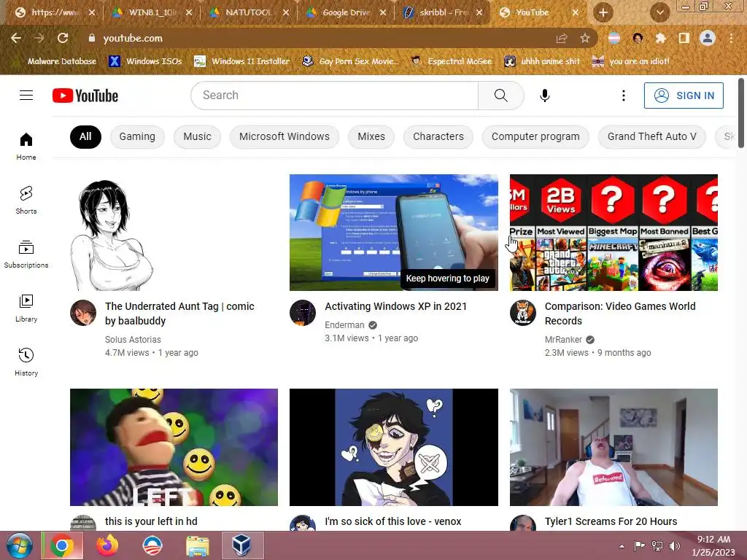Show hidden tray icons arrow

[622, 546]
